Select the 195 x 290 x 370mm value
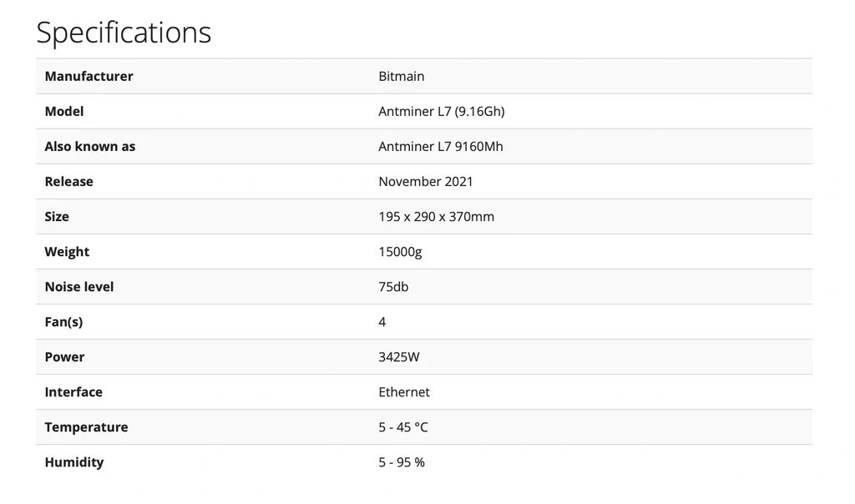Screen dimensions: 855x504 click(436, 216)
